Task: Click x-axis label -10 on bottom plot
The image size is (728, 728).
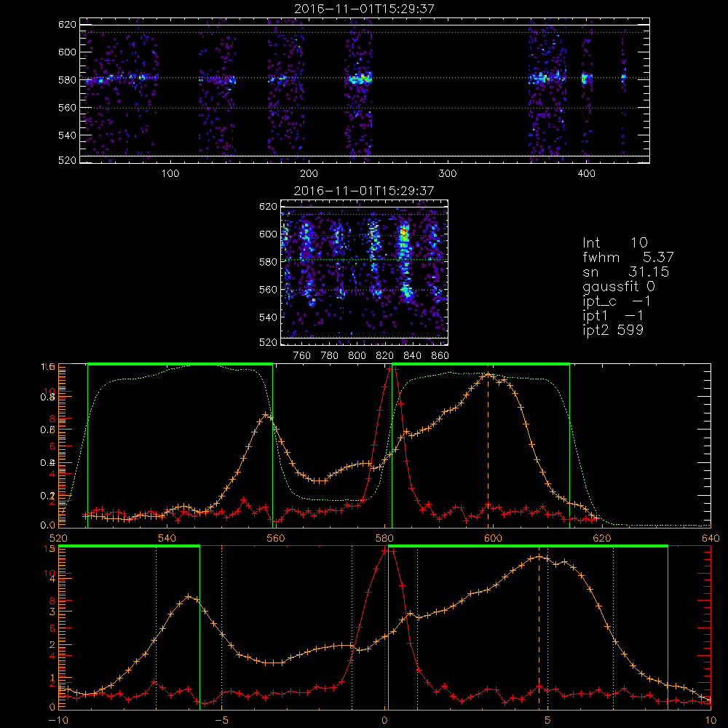Action: pos(58,721)
